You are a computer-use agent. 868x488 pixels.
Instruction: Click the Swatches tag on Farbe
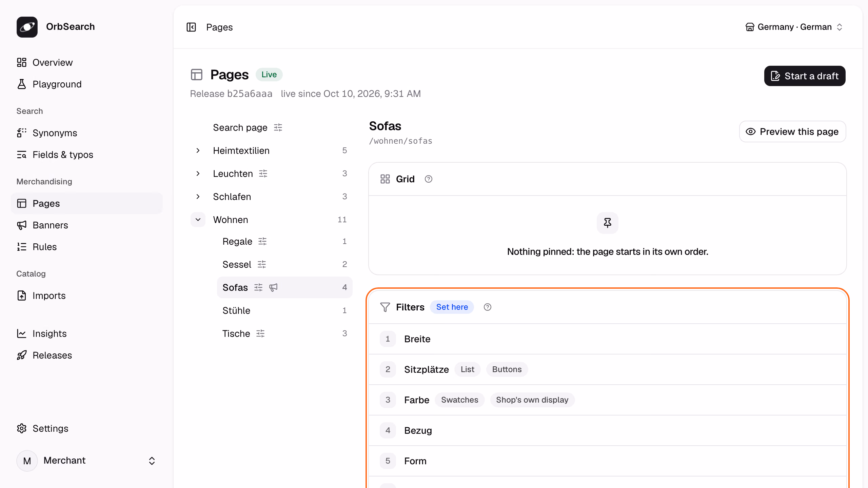click(459, 400)
